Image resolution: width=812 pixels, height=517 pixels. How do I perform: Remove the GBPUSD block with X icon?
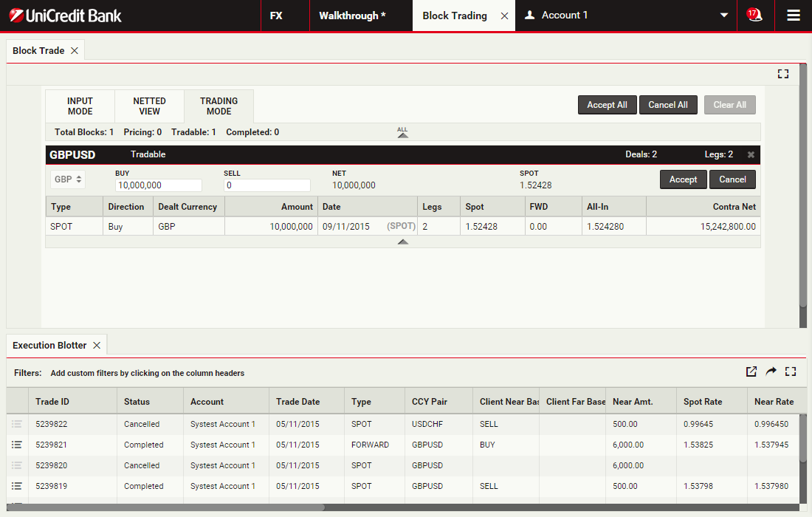click(751, 154)
